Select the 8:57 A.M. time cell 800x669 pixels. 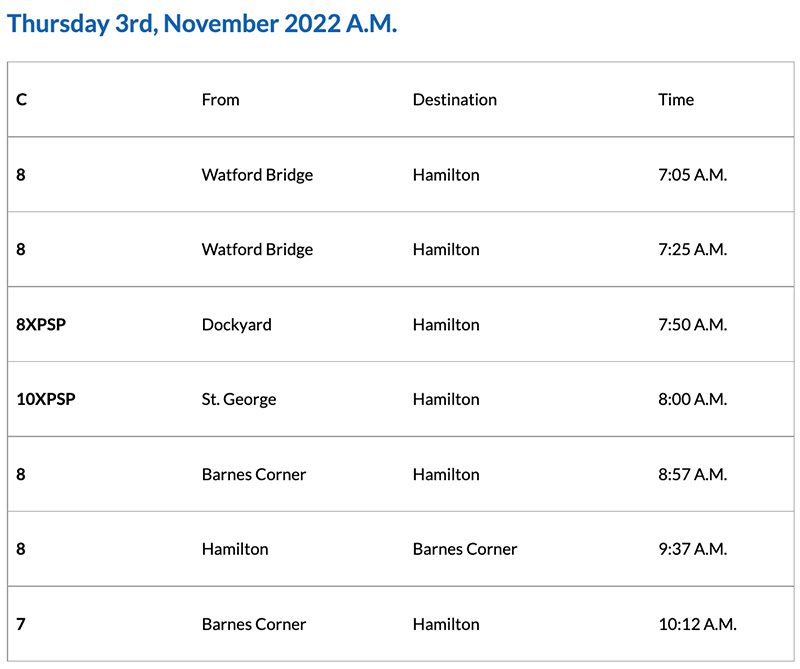tap(692, 474)
